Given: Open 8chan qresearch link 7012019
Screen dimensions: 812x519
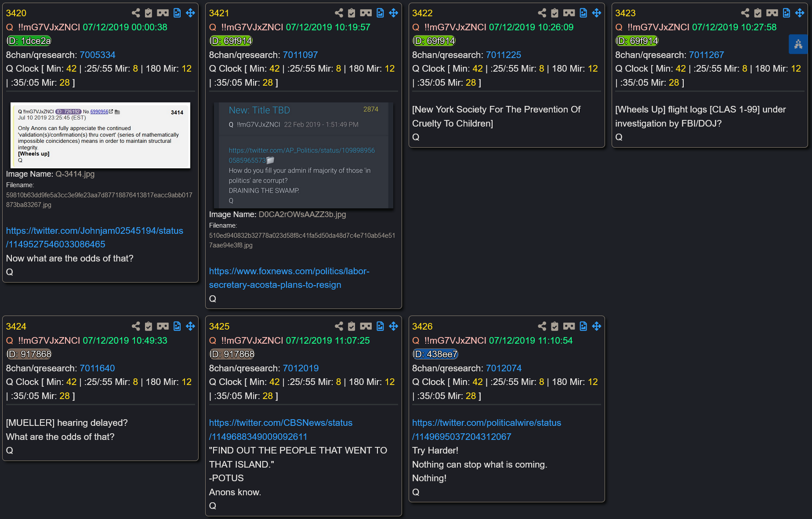Looking at the screenshot, I should coord(301,368).
